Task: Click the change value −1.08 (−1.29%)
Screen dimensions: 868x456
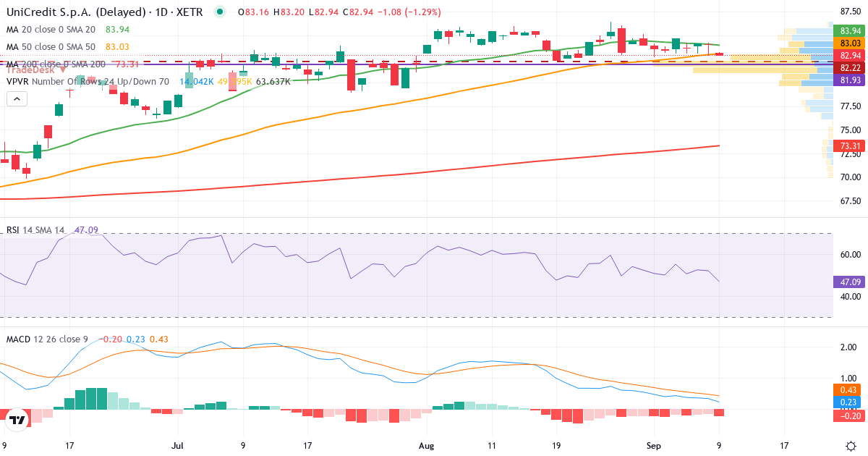Action: 411,12
